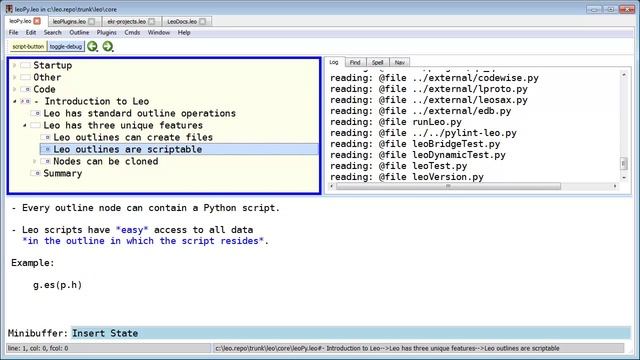Expand the Other node

point(15,77)
